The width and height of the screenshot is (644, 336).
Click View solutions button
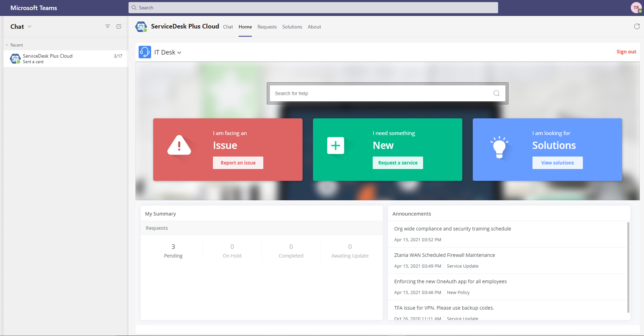coord(558,163)
